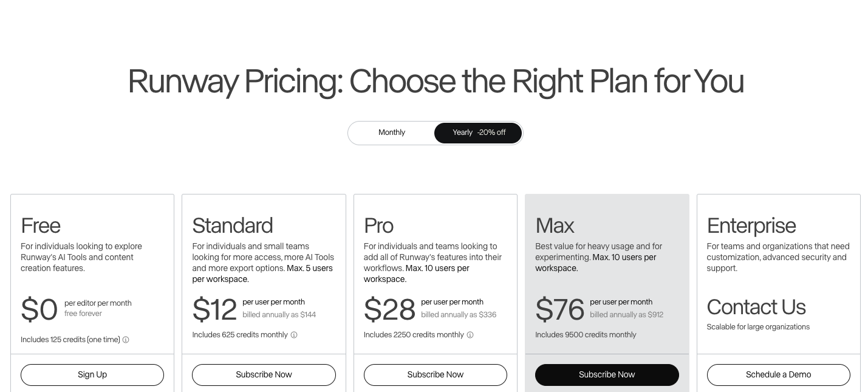The height and width of the screenshot is (392, 868).
Task: Subscribe Now to the Pro plan
Action: 436,375
